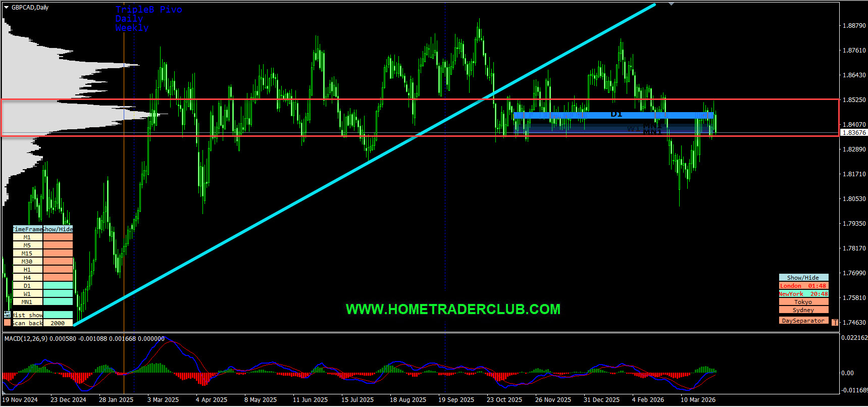The width and height of the screenshot is (868, 407).
Task: Toggle the H4 timeframe show/hide box
Action: (58, 278)
